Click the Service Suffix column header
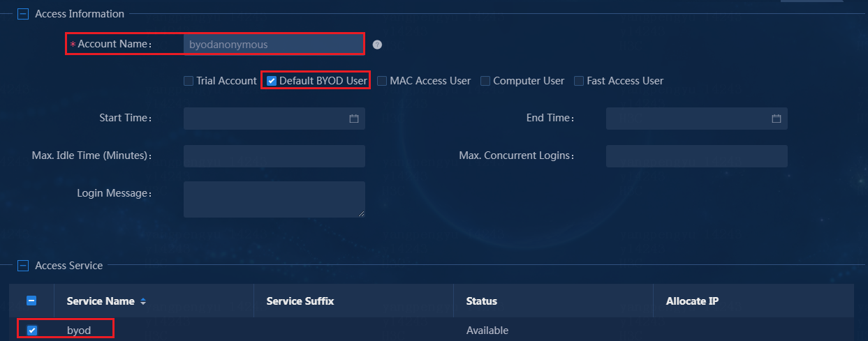 (x=300, y=301)
